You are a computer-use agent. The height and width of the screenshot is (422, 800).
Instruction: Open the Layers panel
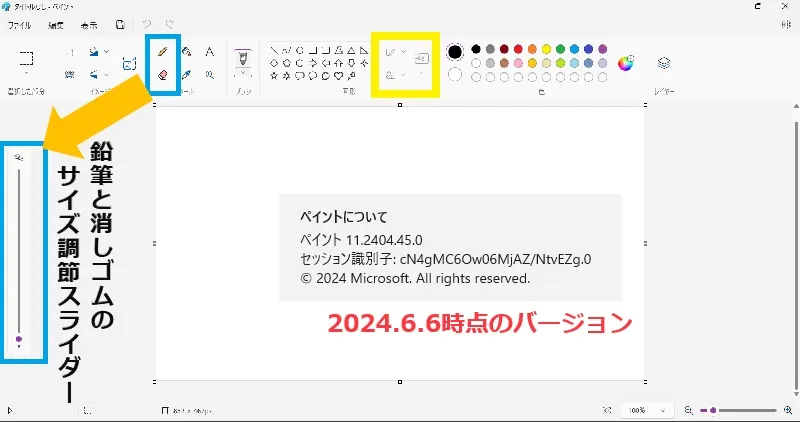[x=664, y=63]
